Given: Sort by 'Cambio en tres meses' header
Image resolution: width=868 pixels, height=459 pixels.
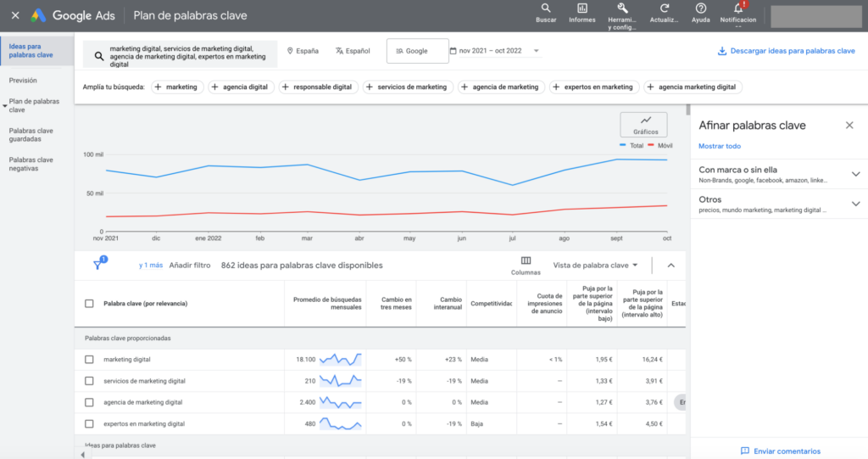Looking at the screenshot, I should click(396, 303).
